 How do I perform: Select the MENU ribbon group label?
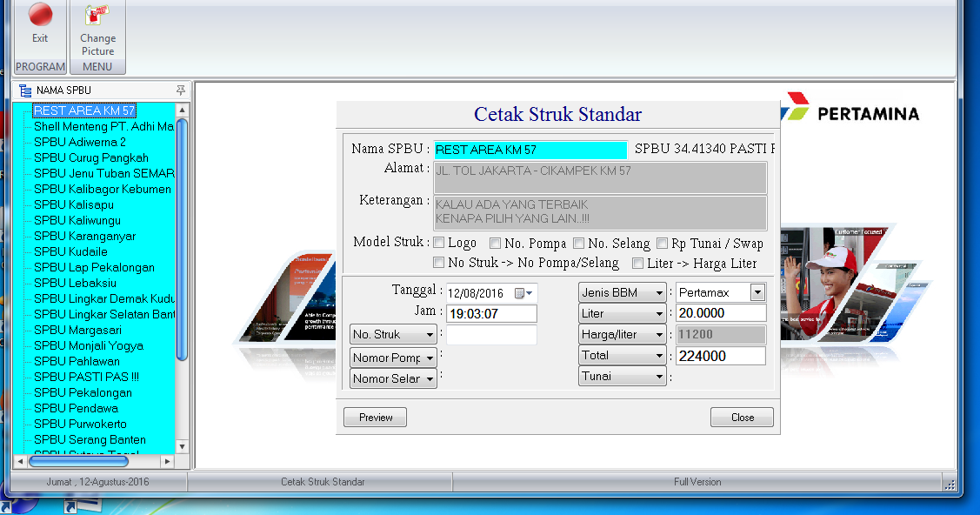[x=97, y=66]
